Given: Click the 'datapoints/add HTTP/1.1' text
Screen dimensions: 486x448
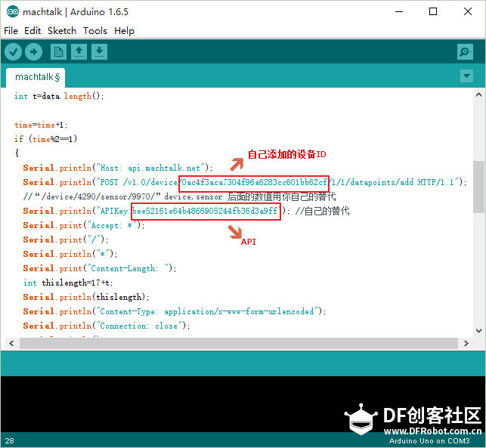Looking at the screenshot, I should (402, 182).
